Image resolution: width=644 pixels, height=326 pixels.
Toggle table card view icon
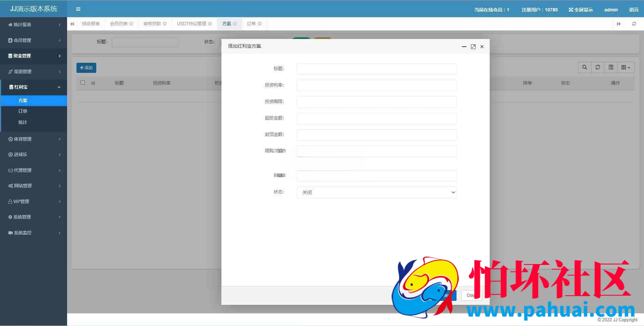point(611,67)
